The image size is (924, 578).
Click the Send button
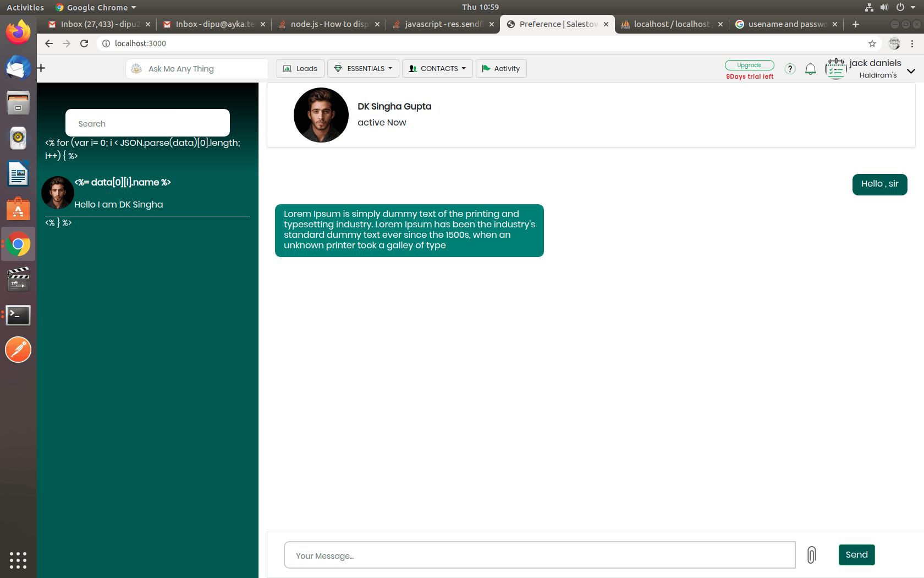coord(856,554)
